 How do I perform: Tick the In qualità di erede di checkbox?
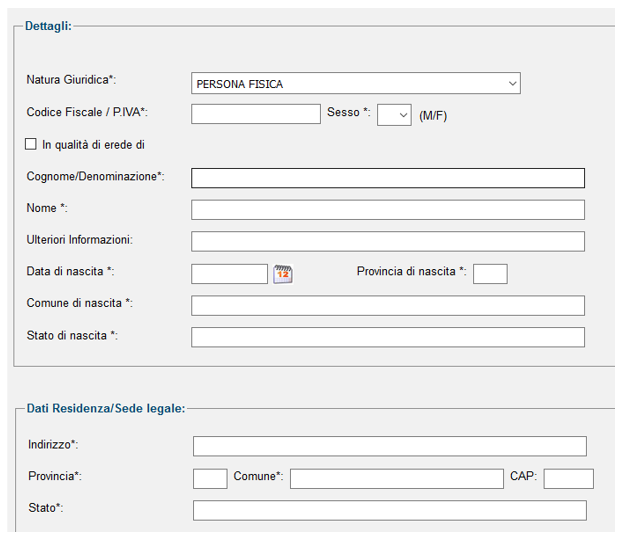tap(30, 144)
